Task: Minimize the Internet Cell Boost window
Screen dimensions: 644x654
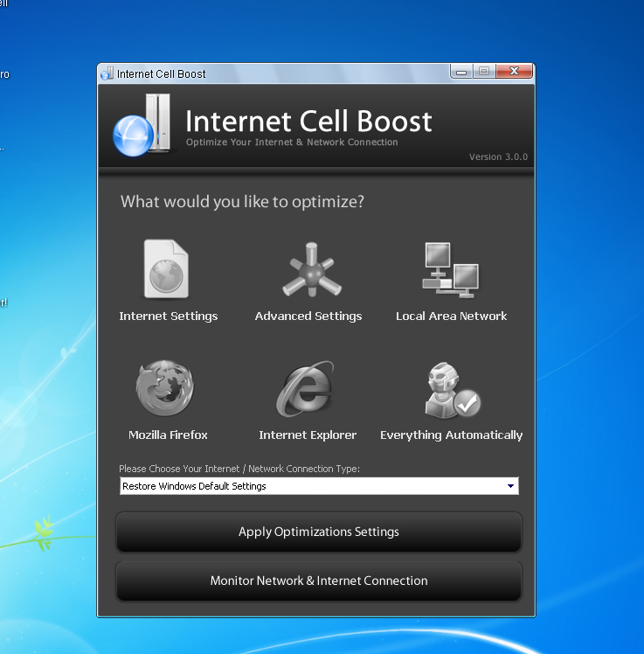Action: (x=461, y=72)
